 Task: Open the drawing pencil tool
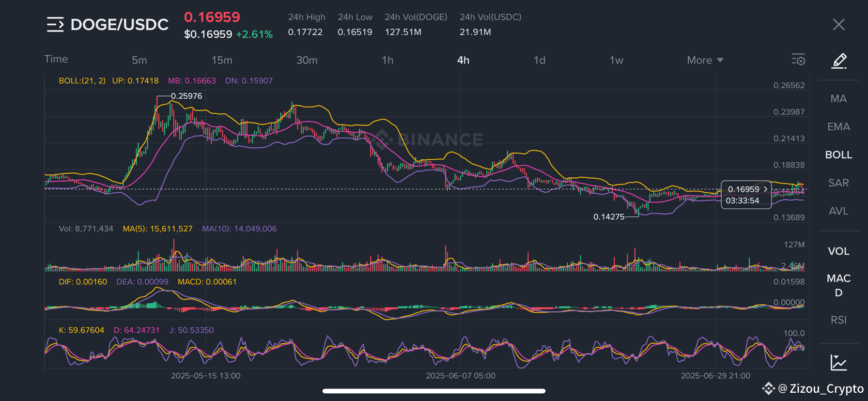coord(839,61)
